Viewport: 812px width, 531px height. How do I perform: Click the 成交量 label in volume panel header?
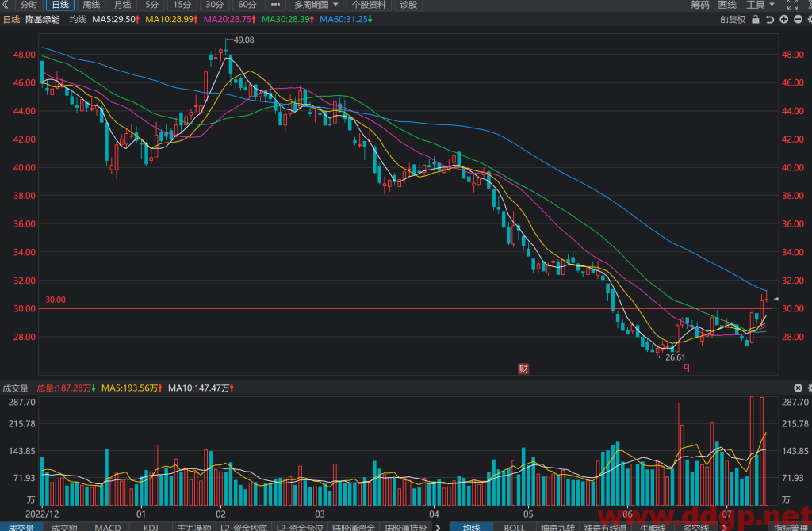coord(16,388)
